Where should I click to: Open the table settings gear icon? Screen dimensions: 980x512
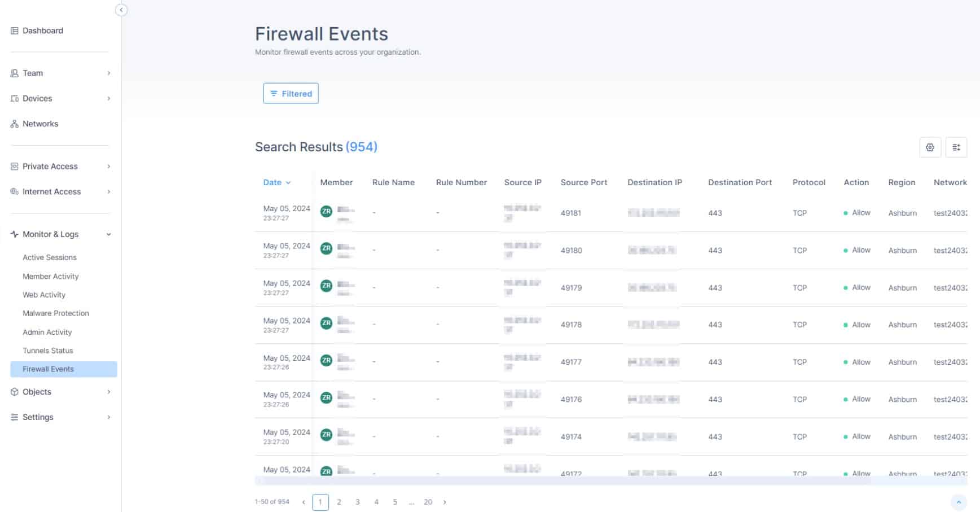[930, 147]
